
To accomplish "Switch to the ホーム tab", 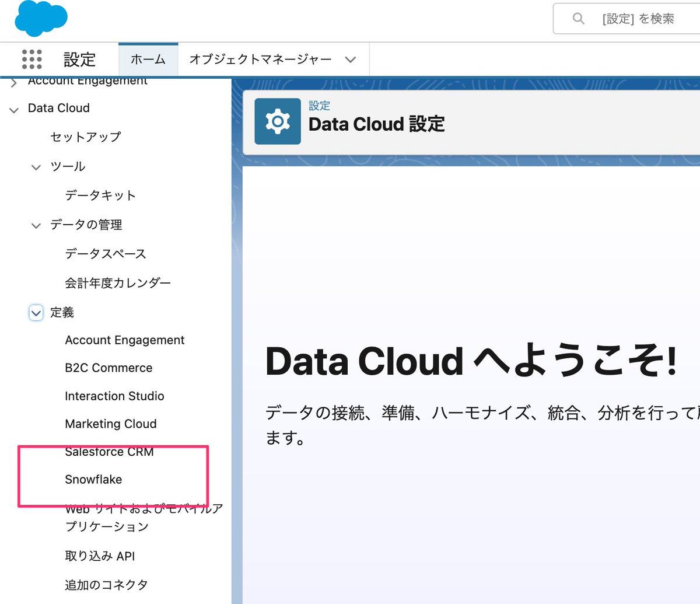I will tap(148, 60).
